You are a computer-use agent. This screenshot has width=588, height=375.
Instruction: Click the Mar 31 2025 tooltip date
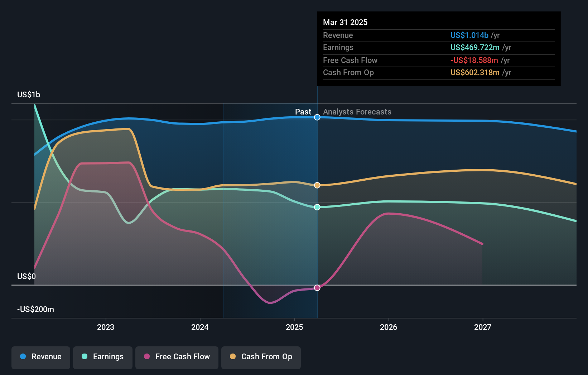pyautogui.click(x=345, y=22)
